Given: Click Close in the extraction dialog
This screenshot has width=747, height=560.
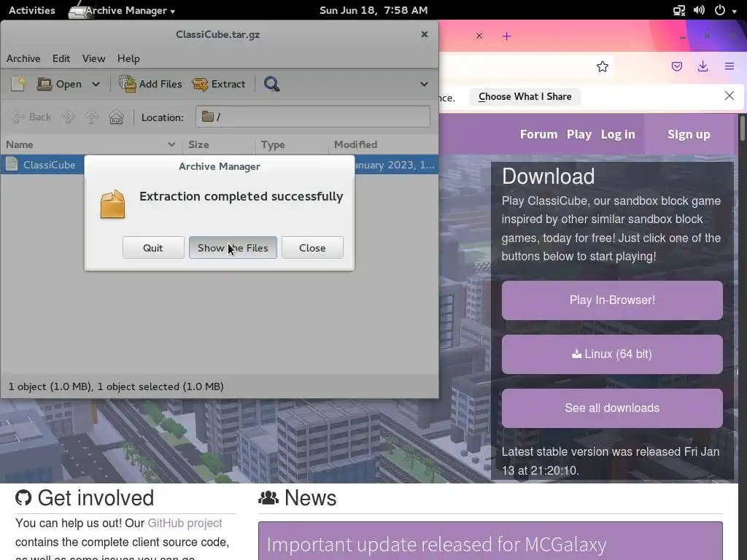Looking at the screenshot, I should (312, 248).
